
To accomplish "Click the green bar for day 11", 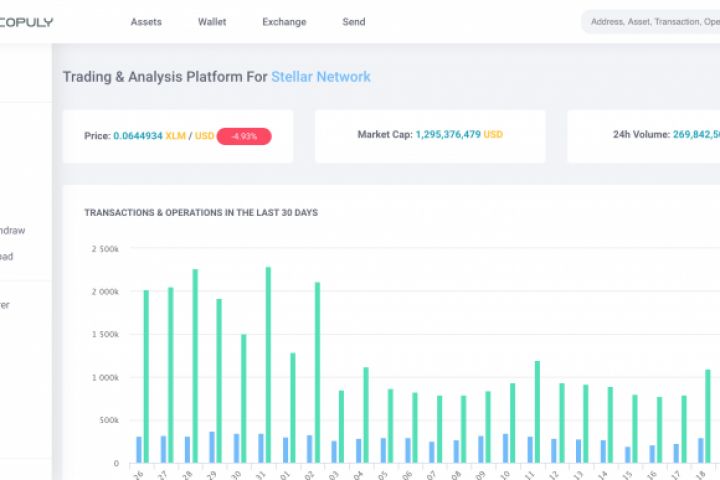I will [x=537, y=412].
